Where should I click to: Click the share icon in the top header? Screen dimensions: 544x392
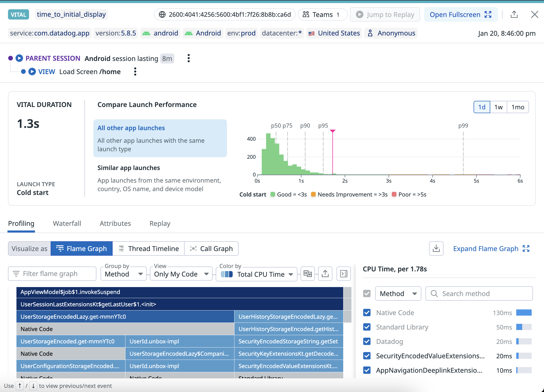click(514, 14)
